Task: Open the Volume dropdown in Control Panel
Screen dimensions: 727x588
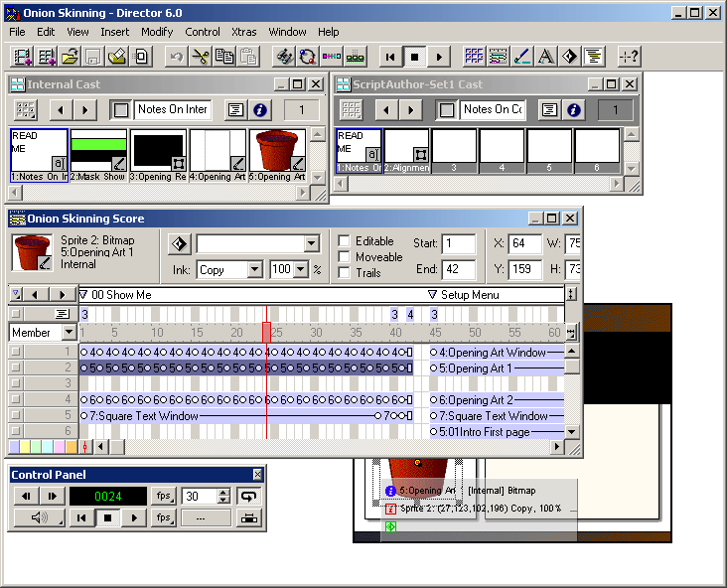Action: [40, 517]
